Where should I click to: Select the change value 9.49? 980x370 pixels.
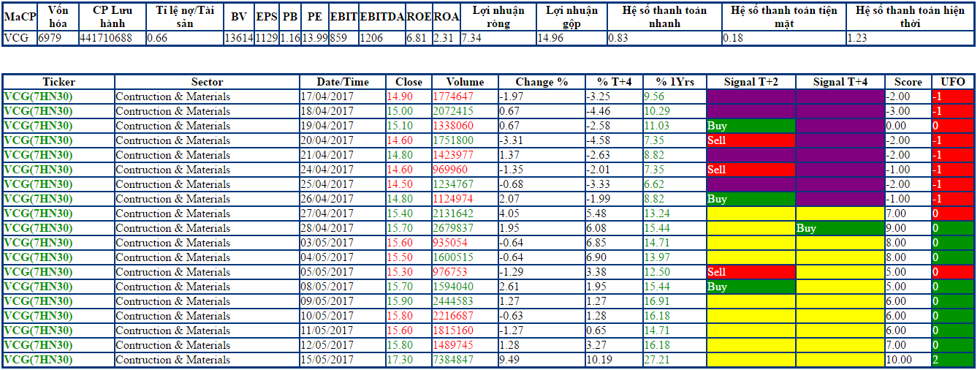[509, 360]
